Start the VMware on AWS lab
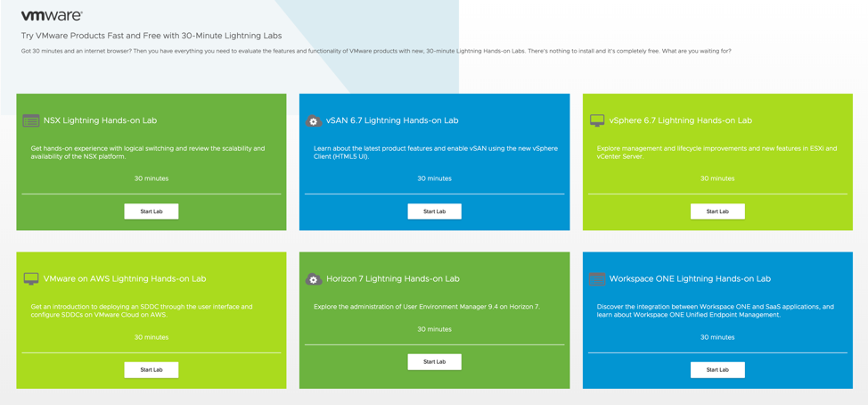Viewport: 868px width, 405px height. point(151,370)
